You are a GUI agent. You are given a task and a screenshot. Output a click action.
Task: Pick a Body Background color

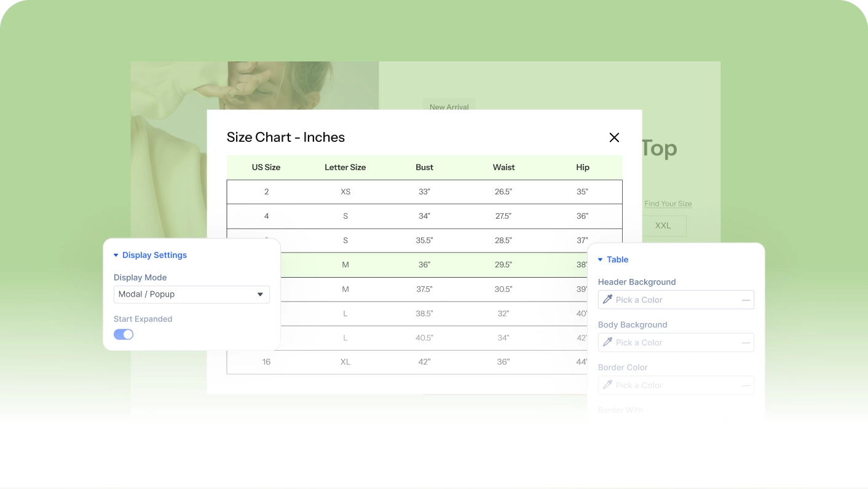pyautogui.click(x=676, y=342)
